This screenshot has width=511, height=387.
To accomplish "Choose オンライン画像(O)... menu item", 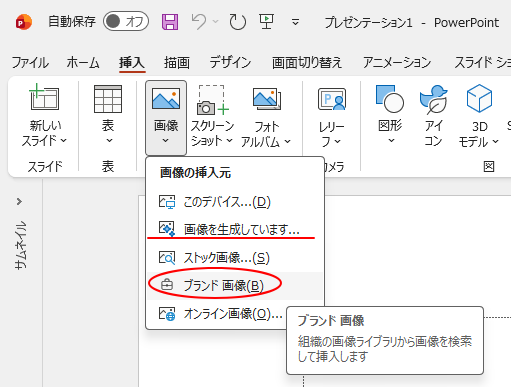I will coord(235,314).
